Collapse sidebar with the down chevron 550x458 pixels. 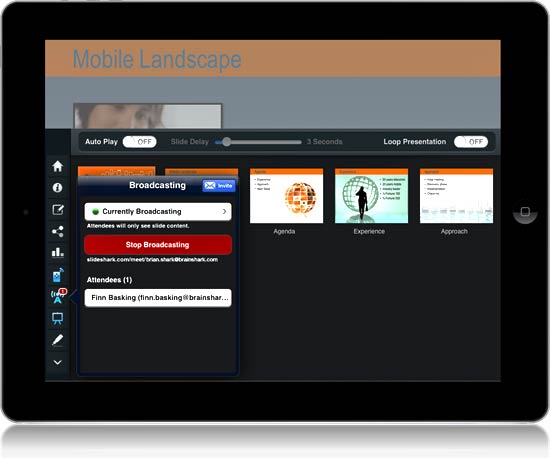click(58, 362)
